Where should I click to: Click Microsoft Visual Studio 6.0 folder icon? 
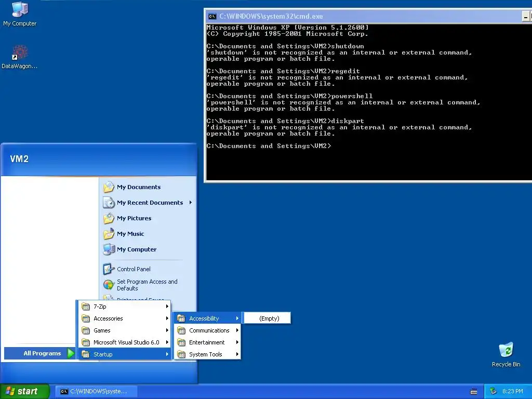coord(86,342)
